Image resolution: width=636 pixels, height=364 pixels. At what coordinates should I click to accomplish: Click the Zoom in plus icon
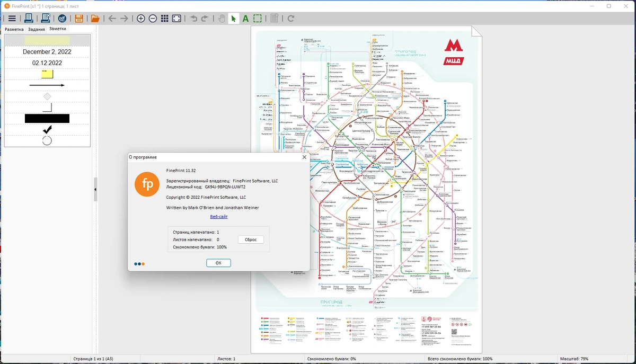(x=140, y=19)
